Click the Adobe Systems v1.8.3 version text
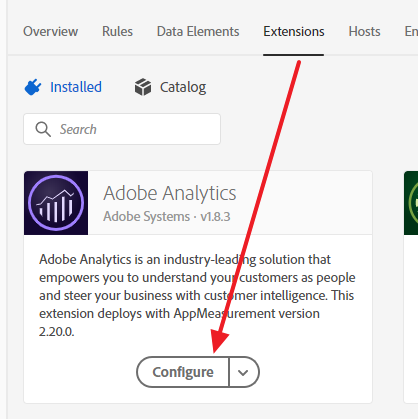 pos(167,217)
